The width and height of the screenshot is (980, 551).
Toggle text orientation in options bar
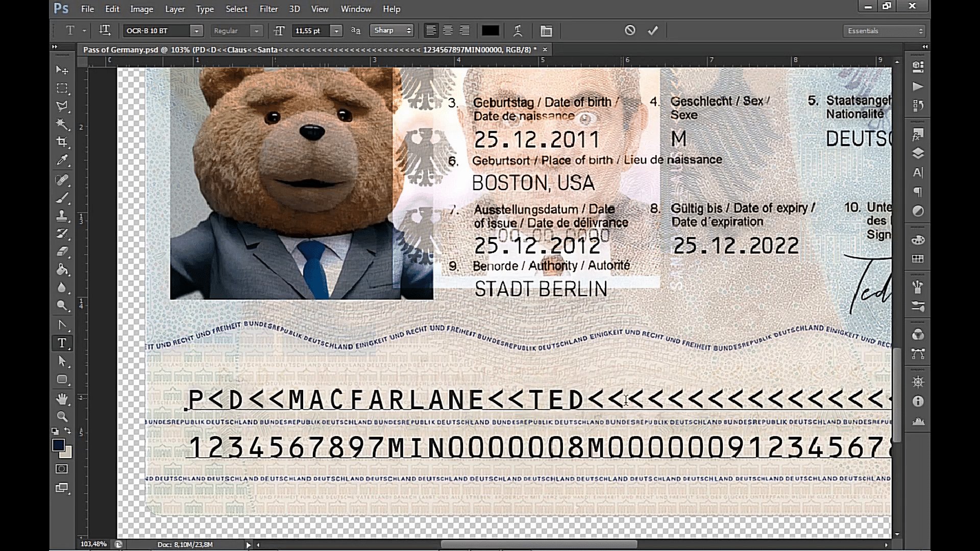pyautogui.click(x=105, y=31)
